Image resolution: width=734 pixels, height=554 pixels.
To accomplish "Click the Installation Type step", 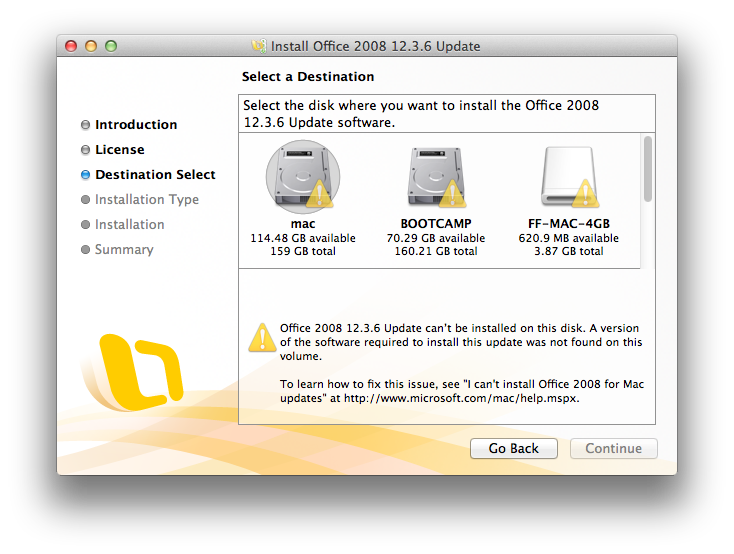I will (147, 199).
